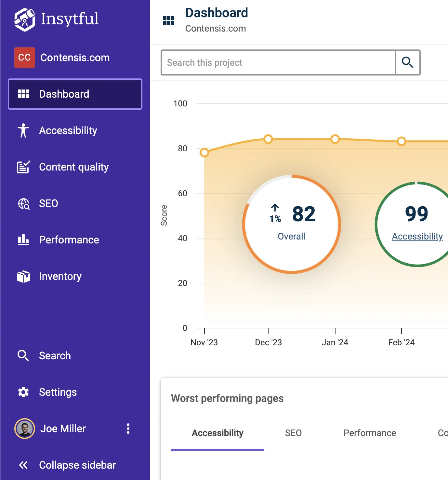
Task: Focus the 'Search this project' input field
Action: [x=278, y=62]
